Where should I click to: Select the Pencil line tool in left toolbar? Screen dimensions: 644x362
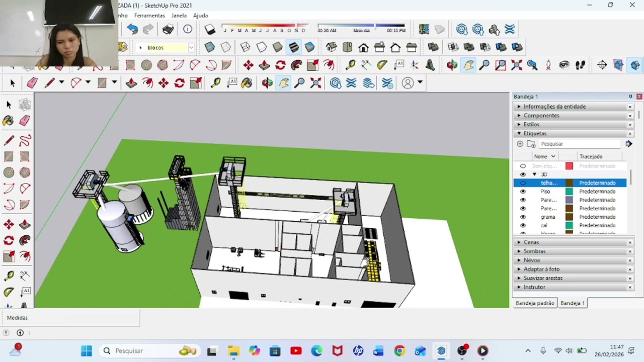coord(9,141)
